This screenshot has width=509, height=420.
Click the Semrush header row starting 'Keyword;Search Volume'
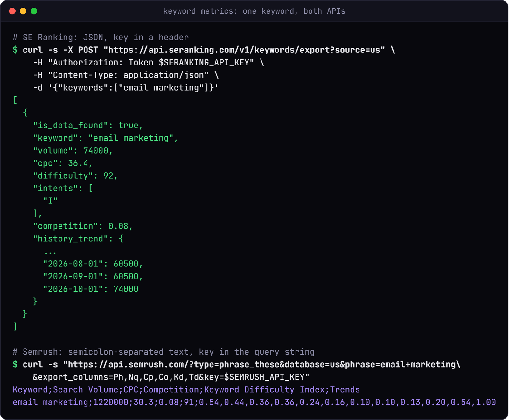[x=186, y=389]
